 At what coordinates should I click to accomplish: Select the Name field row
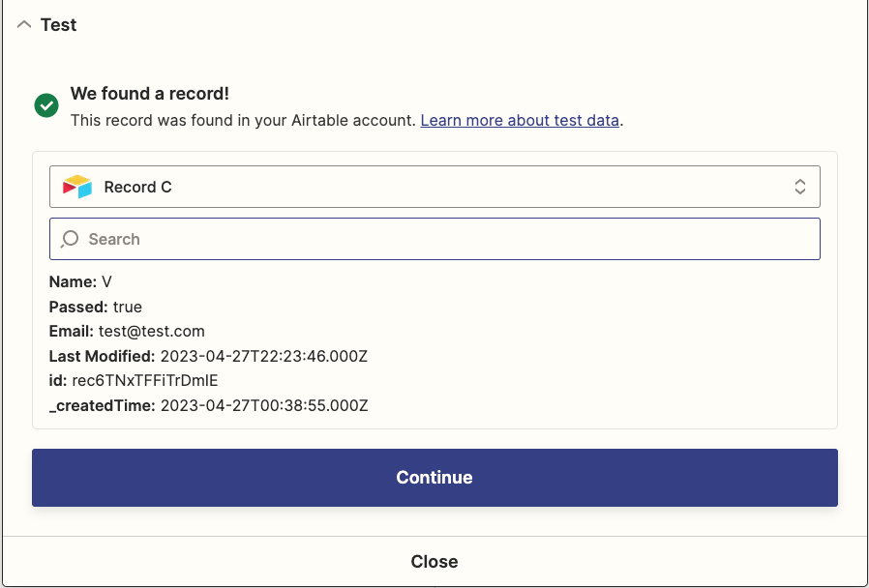pyautogui.click(x=80, y=281)
